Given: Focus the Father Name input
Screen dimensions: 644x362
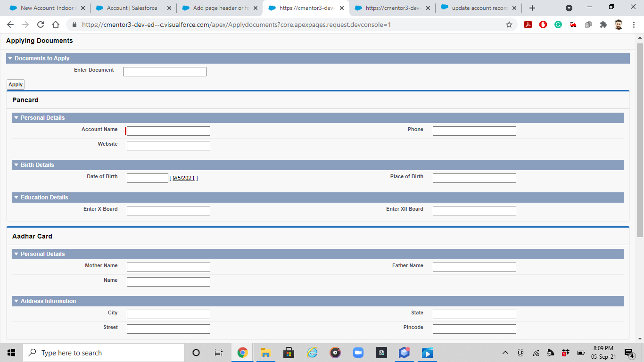Looking at the screenshot, I should (x=474, y=267).
